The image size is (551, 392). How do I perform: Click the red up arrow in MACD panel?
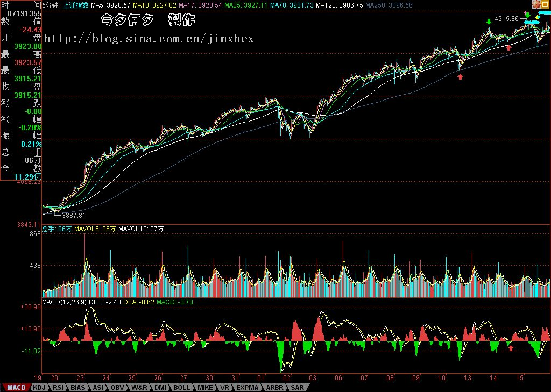[511, 348]
